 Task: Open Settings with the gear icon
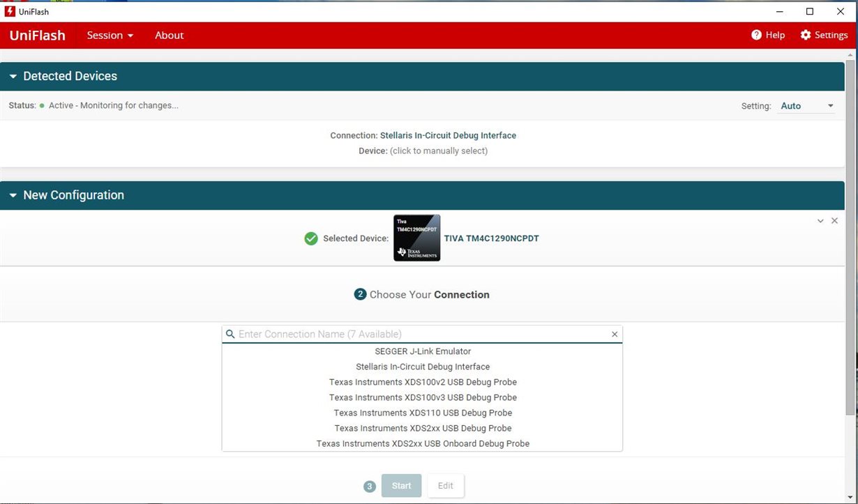pyautogui.click(x=824, y=35)
